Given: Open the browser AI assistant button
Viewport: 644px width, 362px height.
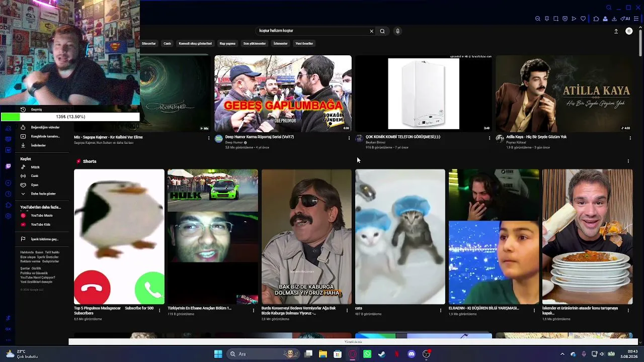Looking at the screenshot, I should (625, 19).
